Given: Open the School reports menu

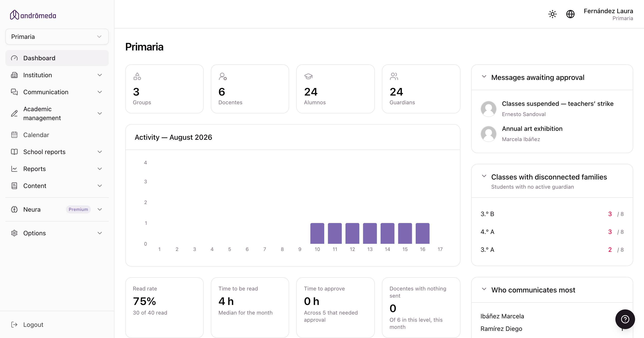Looking at the screenshot, I should [x=57, y=152].
